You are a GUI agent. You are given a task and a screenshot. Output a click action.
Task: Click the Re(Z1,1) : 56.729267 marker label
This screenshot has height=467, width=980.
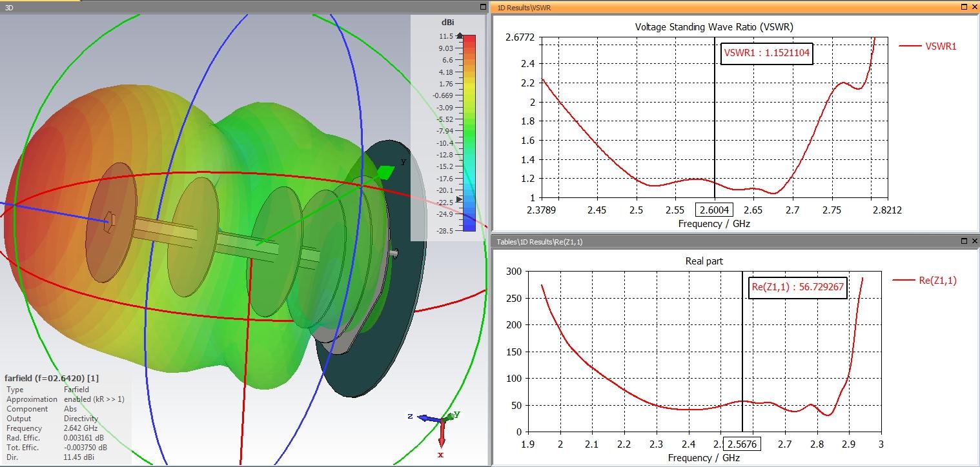point(798,287)
